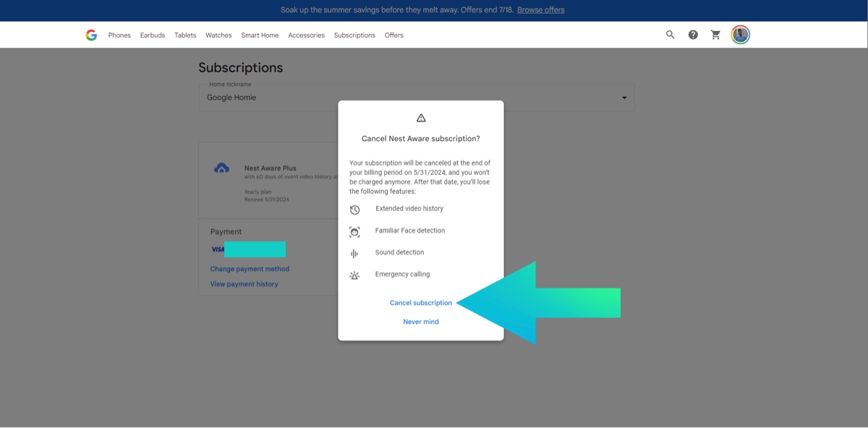Click the warning triangle icon in dialog
Image resolution: width=868 pixels, height=428 pixels.
pos(421,118)
